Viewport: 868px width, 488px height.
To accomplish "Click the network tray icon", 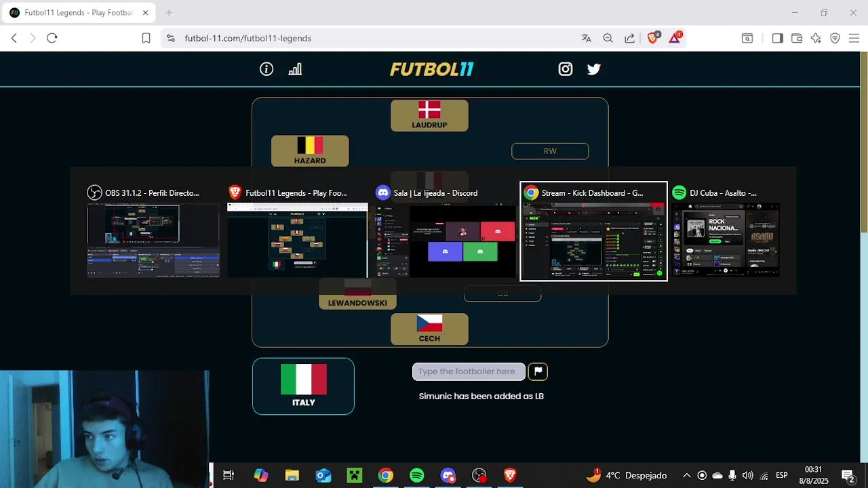I will click(x=764, y=475).
